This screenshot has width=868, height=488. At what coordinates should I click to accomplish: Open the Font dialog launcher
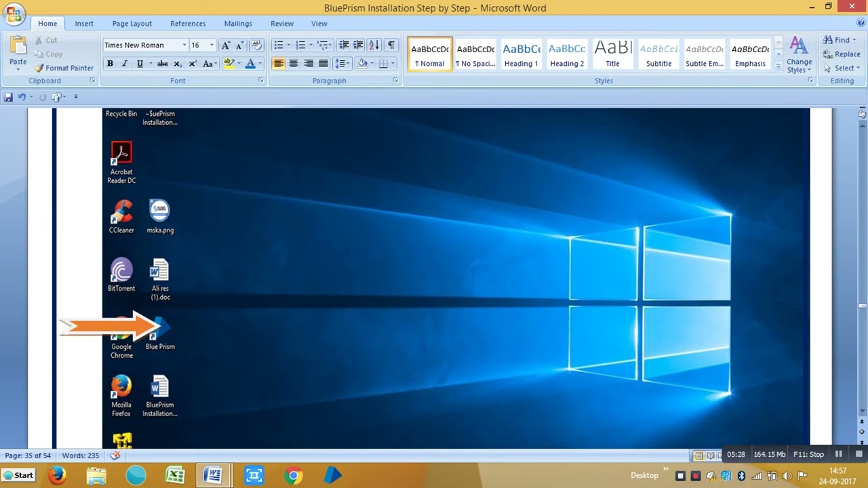pyautogui.click(x=260, y=81)
